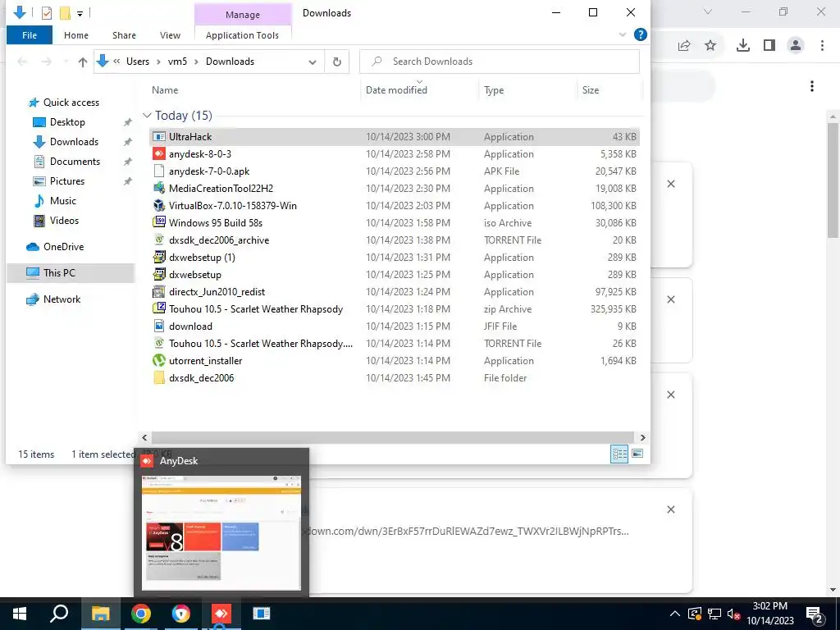840x630 pixels.
Task: Click the Manage contextual tab
Action: (x=242, y=15)
